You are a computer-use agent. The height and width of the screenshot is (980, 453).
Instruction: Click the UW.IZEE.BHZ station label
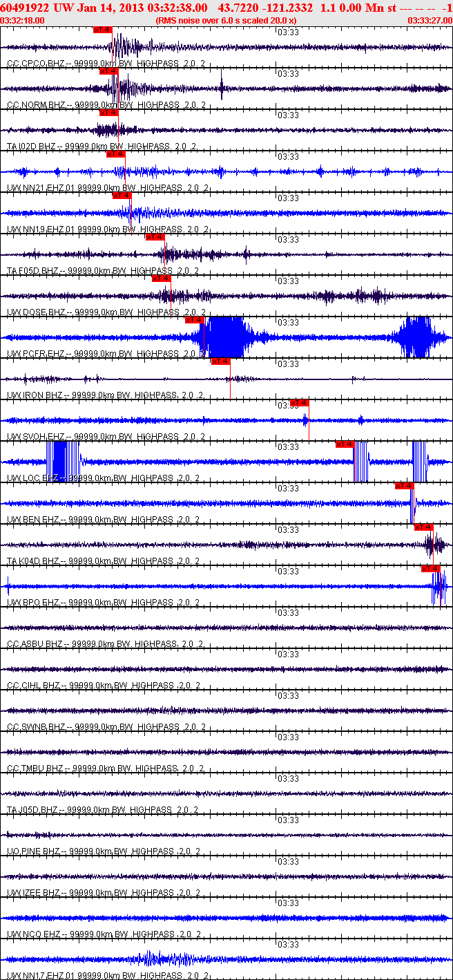pyautogui.click(x=34, y=893)
